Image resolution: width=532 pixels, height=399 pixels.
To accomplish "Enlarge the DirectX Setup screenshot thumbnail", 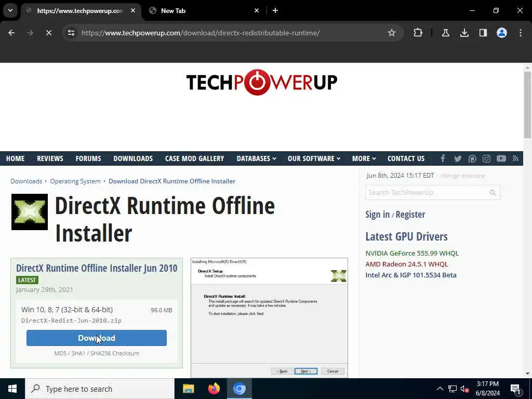I will click(x=270, y=317).
